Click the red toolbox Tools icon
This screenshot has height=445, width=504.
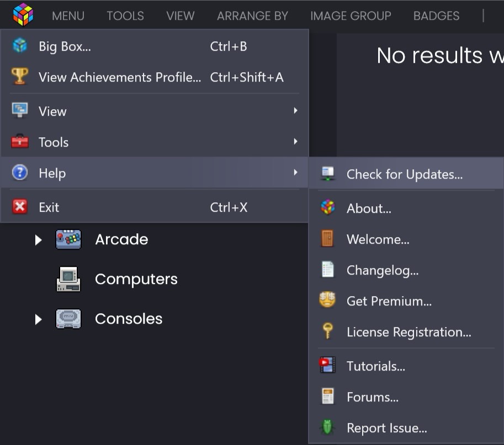point(19,142)
